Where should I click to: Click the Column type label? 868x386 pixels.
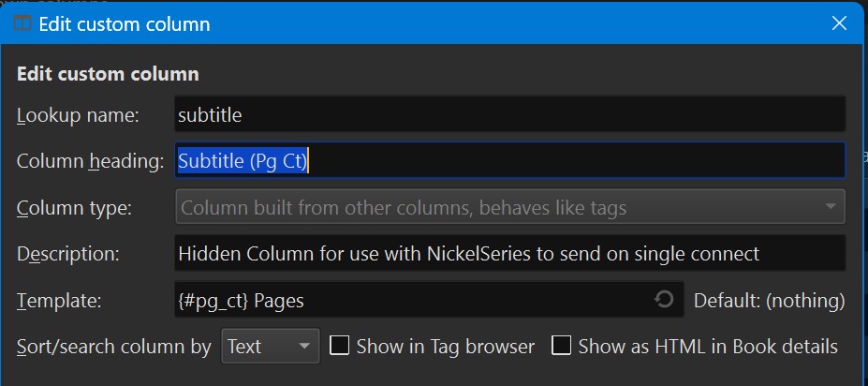[74, 207]
